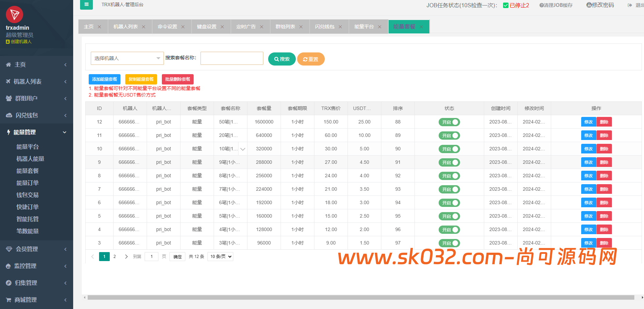Click the 商城管理 shopping cart icon

click(9, 300)
